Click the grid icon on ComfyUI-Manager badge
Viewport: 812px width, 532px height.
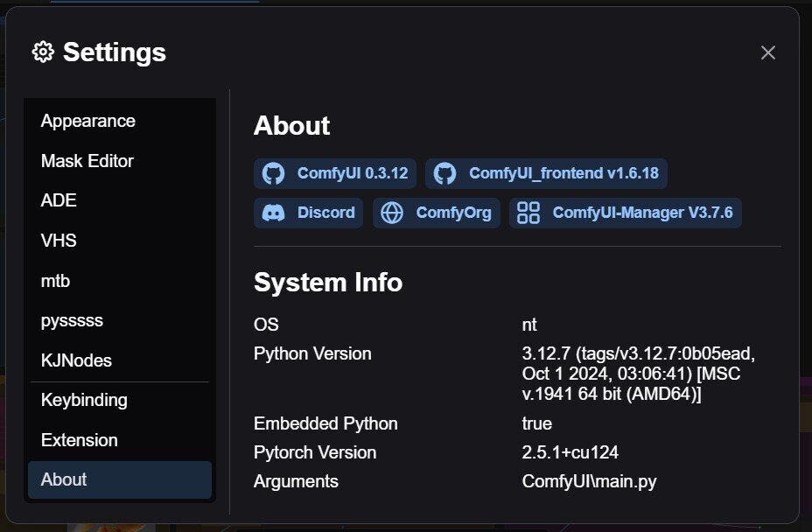[528, 213]
